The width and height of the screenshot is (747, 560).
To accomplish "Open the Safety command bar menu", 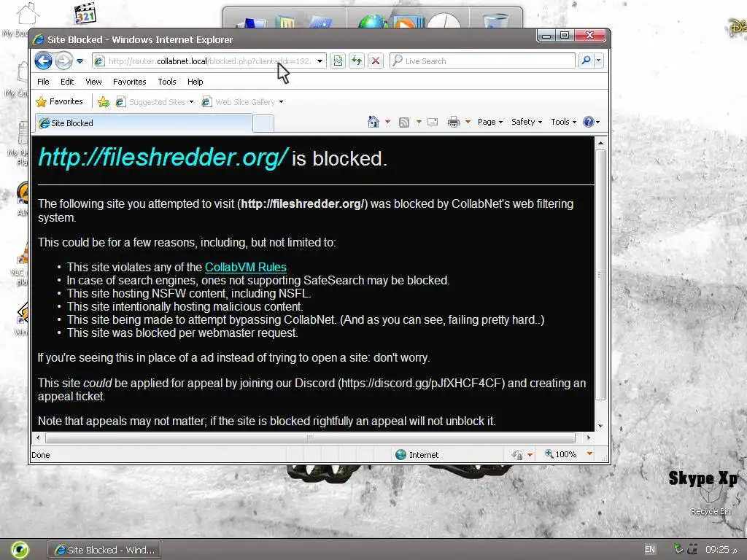I will tap(527, 122).
